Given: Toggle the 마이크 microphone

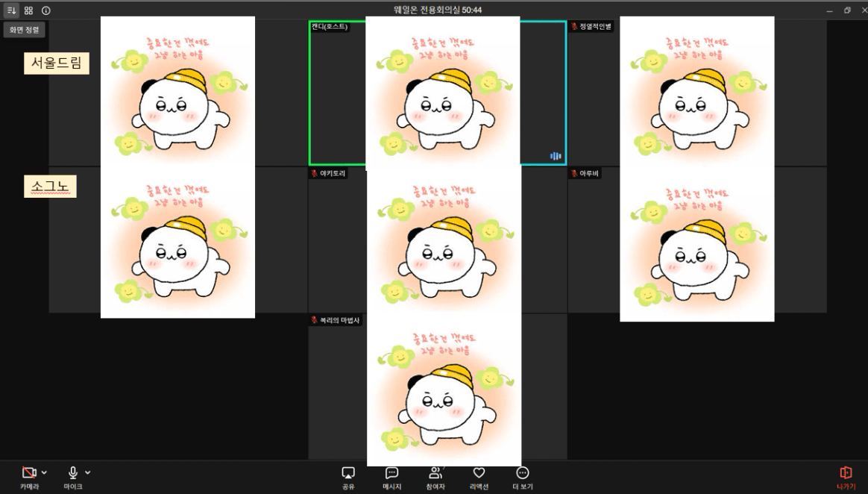Looking at the screenshot, I should pos(73,478).
